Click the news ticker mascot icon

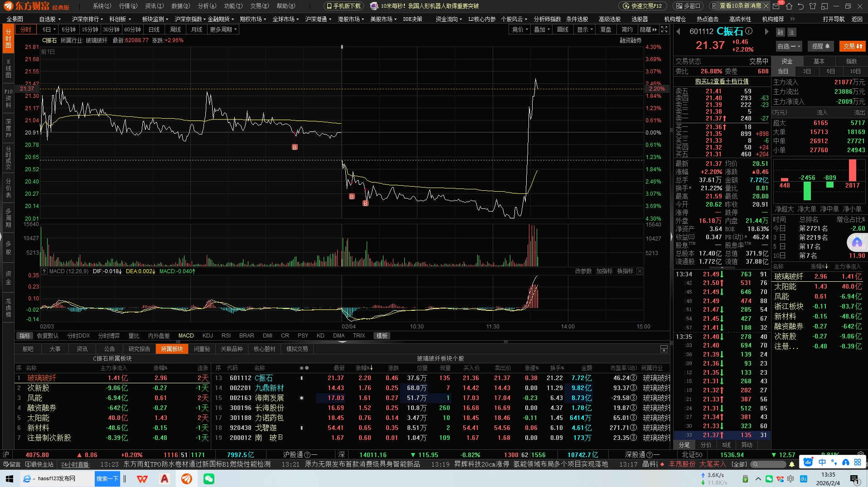pos(374,6)
